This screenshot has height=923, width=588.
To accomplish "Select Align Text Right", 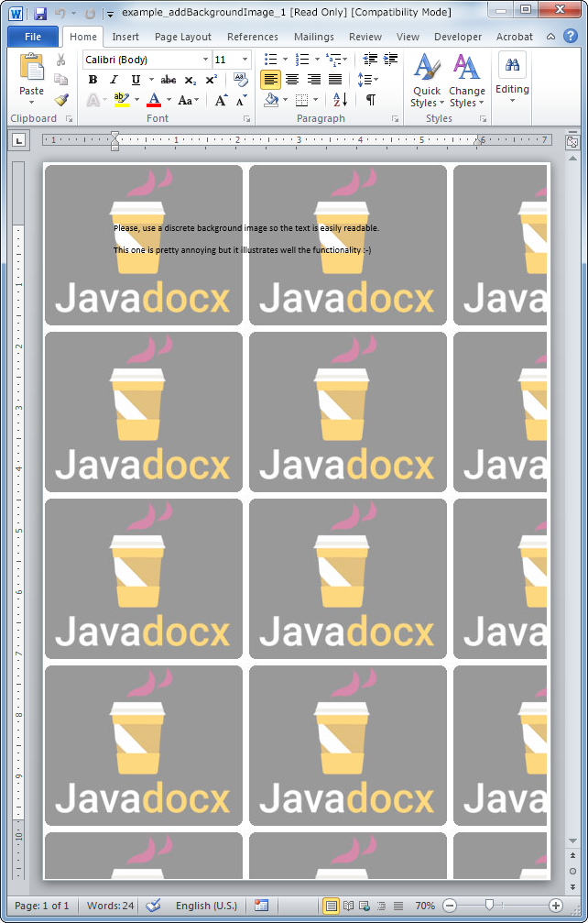I will click(313, 79).
